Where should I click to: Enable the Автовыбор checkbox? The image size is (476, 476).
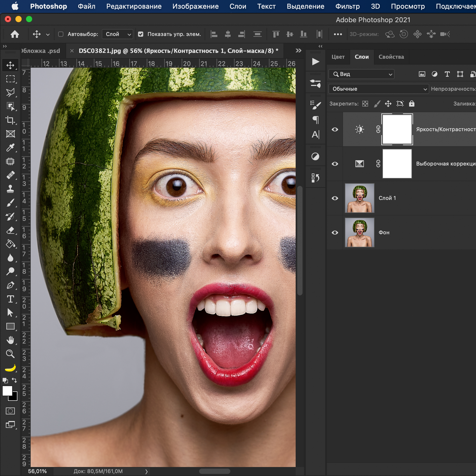coord(61,34)
